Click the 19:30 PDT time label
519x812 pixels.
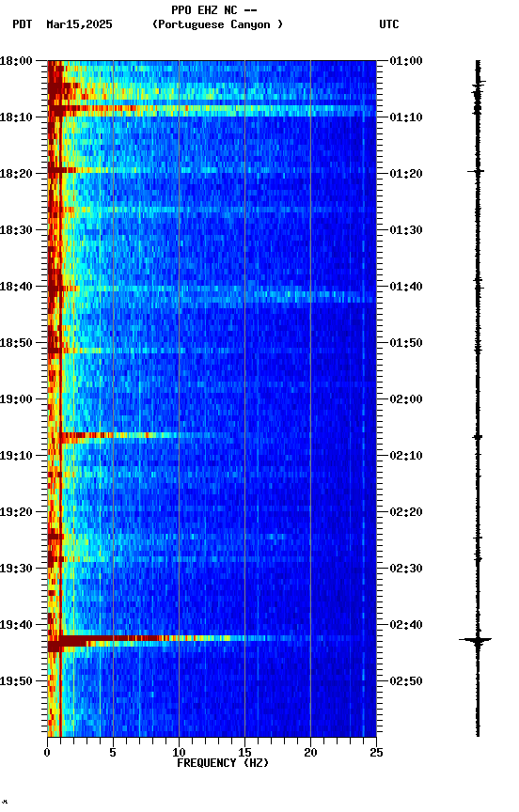pos(16,569)
